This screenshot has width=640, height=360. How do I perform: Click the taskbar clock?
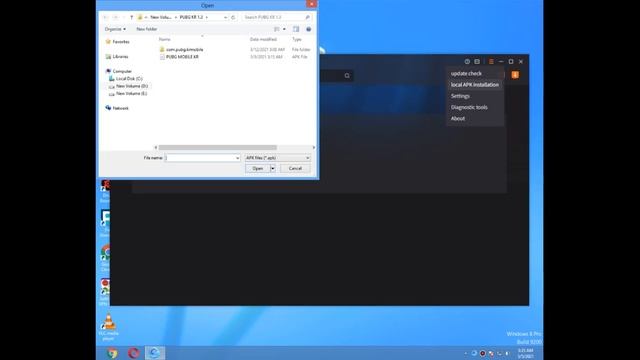click(x=525, y=353)
